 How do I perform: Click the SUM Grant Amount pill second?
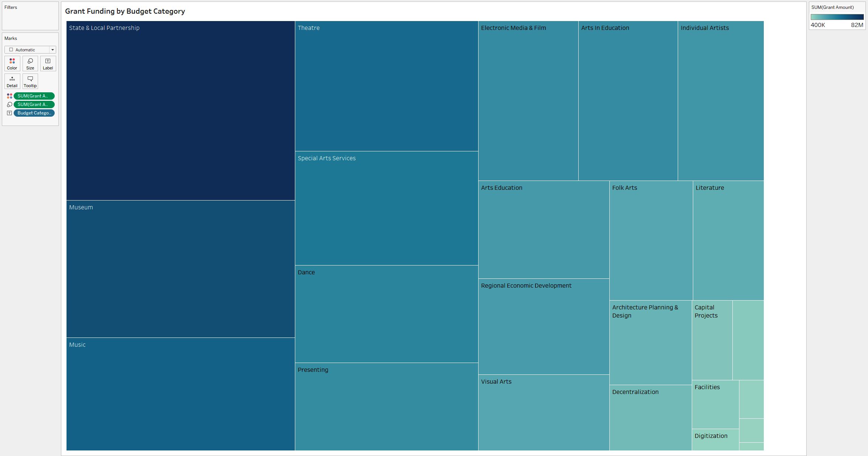click(x=33, y=104)
